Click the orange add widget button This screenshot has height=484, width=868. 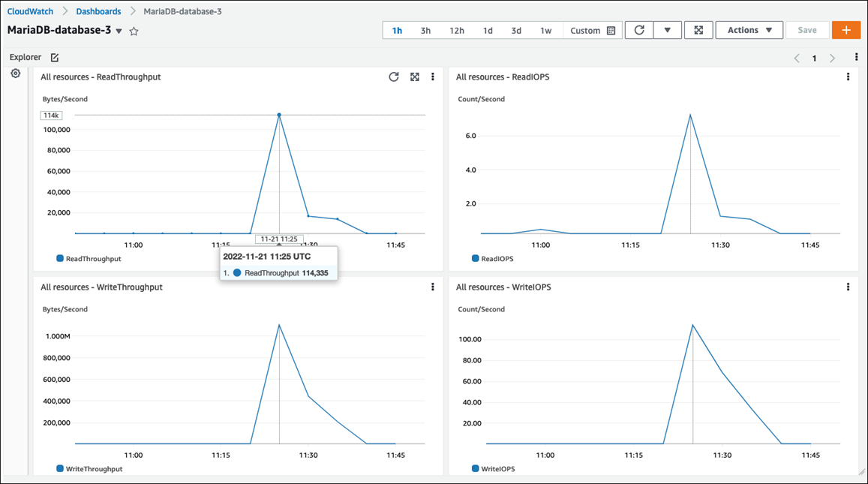pos(846,30)
